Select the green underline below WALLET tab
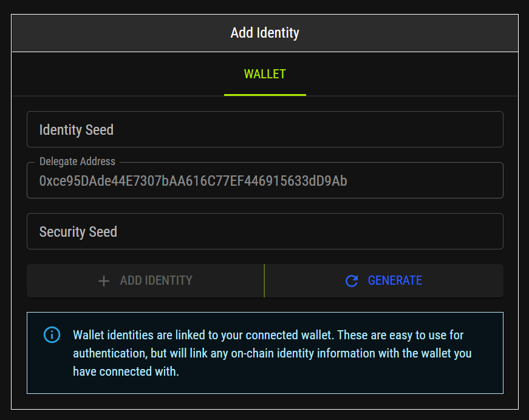 tap(265, 95)
